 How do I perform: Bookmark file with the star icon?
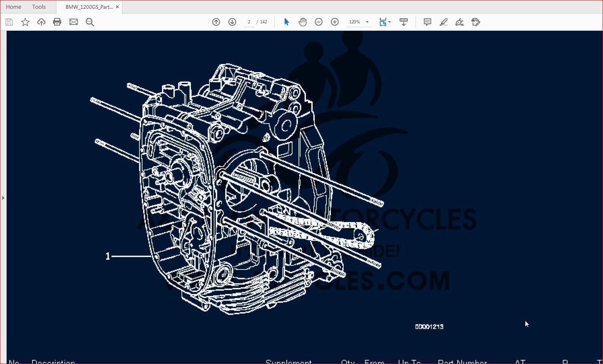pyautogui.click(x=25, y=22)
